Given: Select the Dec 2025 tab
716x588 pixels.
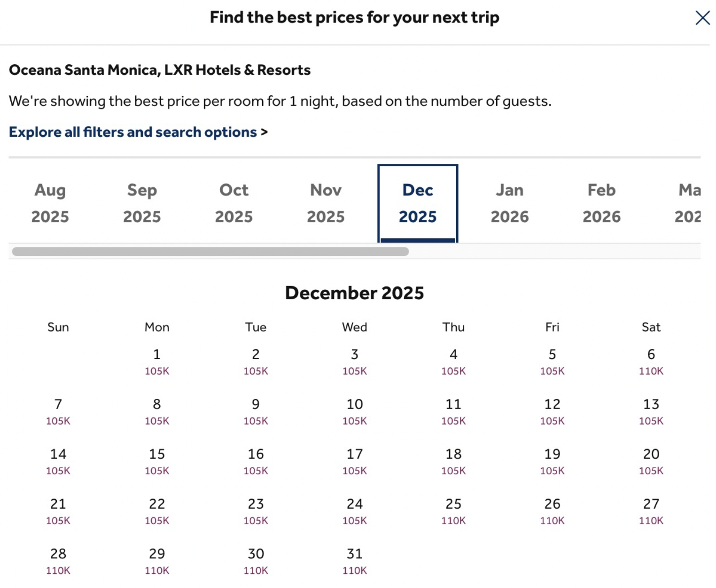Looking at the screenshot, I should click(418, 203).
